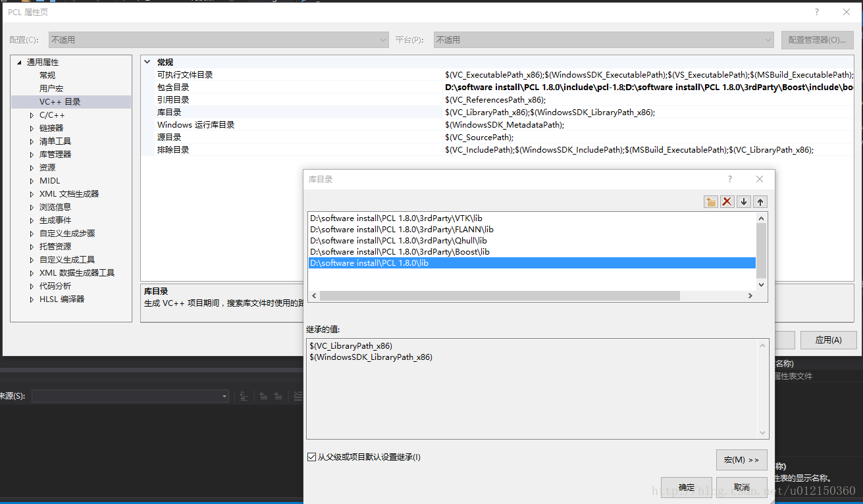
Task: Expand the C/C++ tree node arrow
Action: click(x=32, y=115)
